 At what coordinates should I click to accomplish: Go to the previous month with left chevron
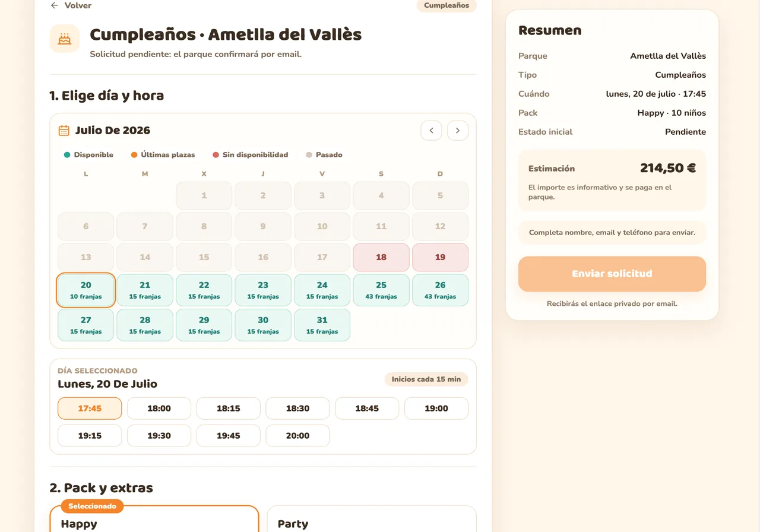click(431, 131)
